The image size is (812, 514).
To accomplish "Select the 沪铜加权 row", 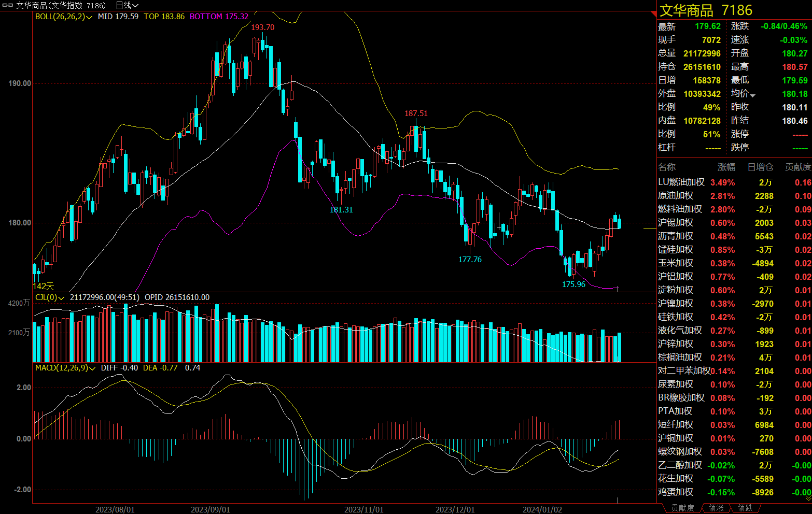I will tap(734, 438).
